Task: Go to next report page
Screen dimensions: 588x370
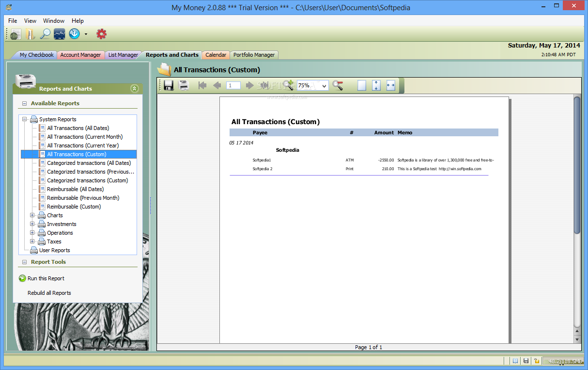Action: point(249,85)
